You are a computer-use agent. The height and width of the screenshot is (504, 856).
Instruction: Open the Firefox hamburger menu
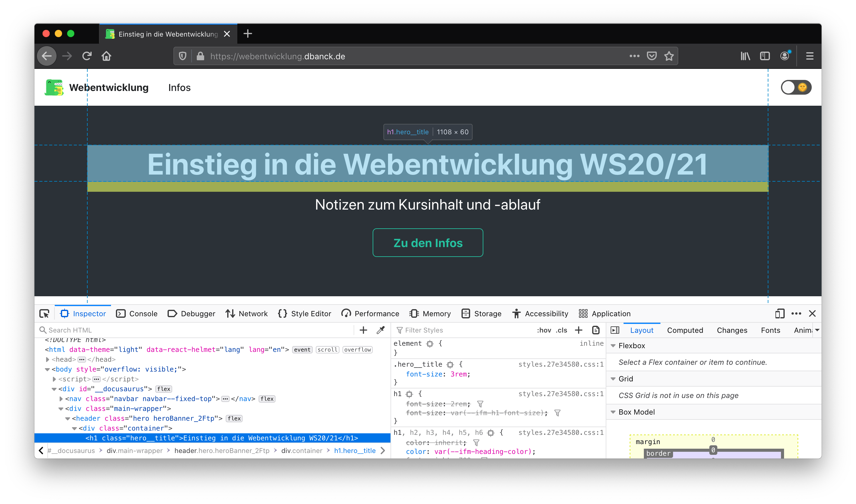pyautogui.click(x=810, y=56)
